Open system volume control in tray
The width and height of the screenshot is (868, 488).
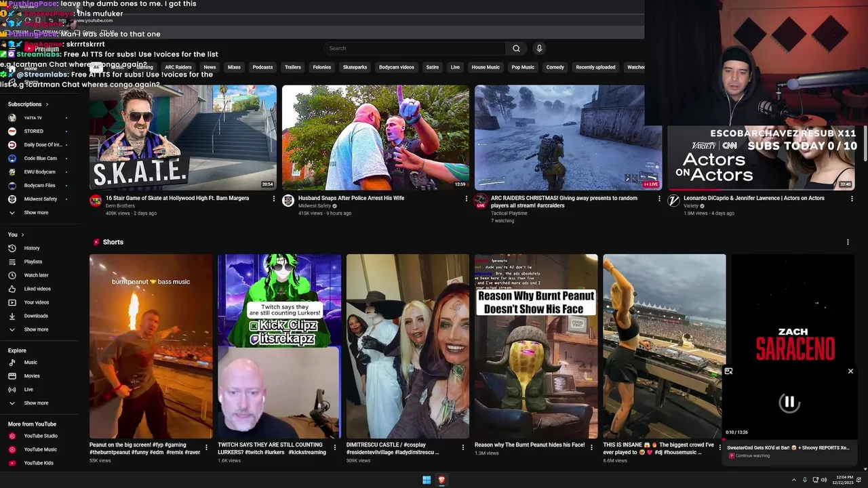tap(824, 480)
